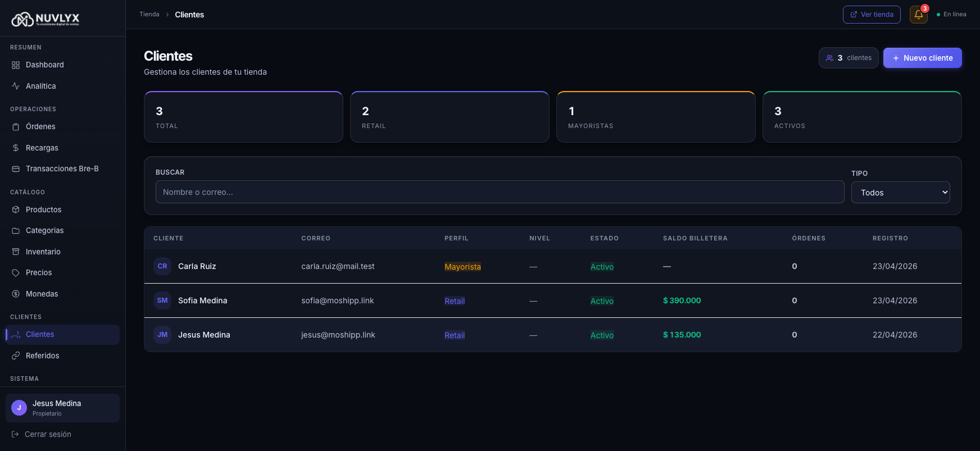This screenshot has width=980, height=451.
Task: Click the NUVLYX logo
Action: [46, 19]
